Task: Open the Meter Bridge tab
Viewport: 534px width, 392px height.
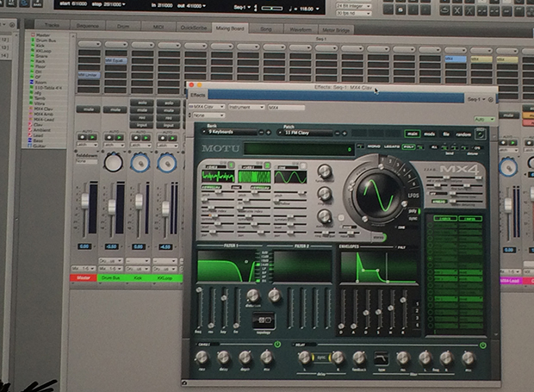Action: click(336, 30)
